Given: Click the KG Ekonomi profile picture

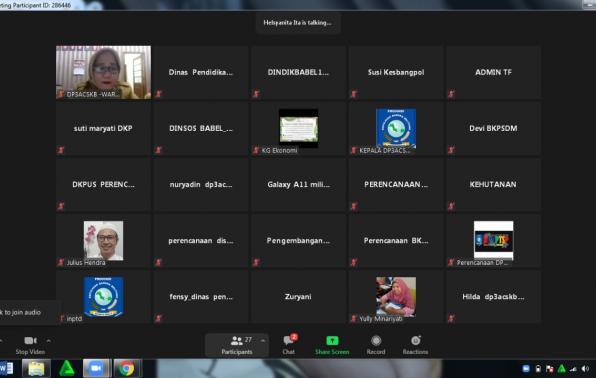Looking at the screenshot, I should point(299,129).
